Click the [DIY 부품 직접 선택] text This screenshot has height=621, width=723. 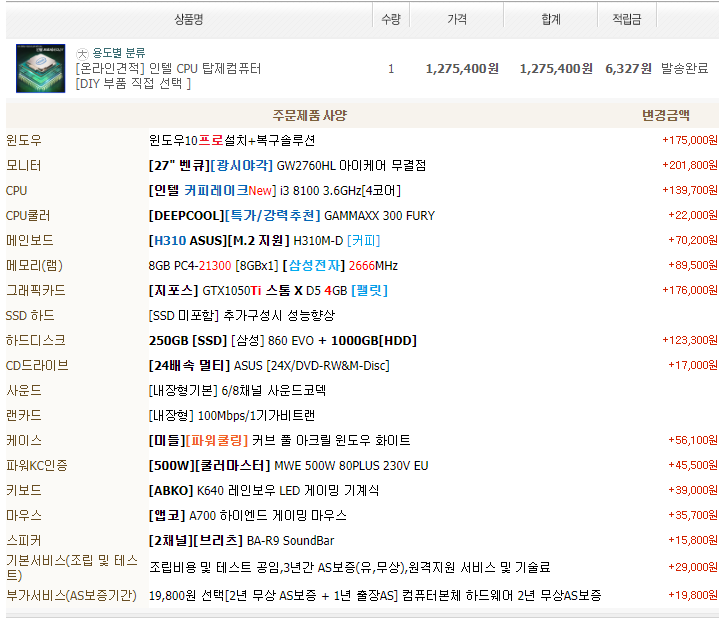133,83
